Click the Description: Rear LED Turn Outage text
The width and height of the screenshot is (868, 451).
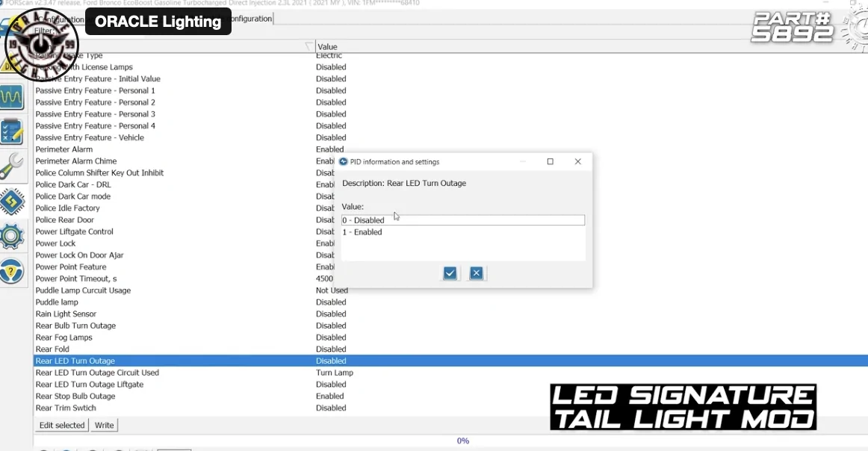click(x=404, y=183)
